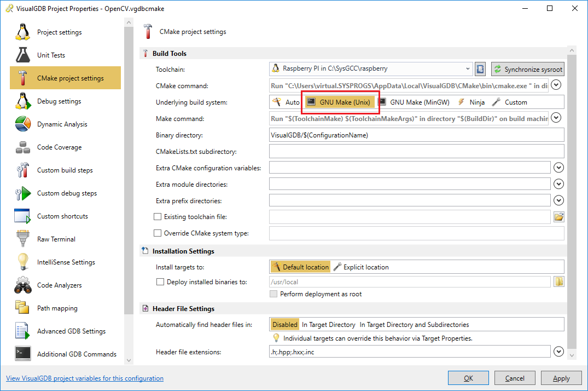Click the Custom debug steps play icon
The width and height of the screenshot is (588, 391).
[23, 193]
